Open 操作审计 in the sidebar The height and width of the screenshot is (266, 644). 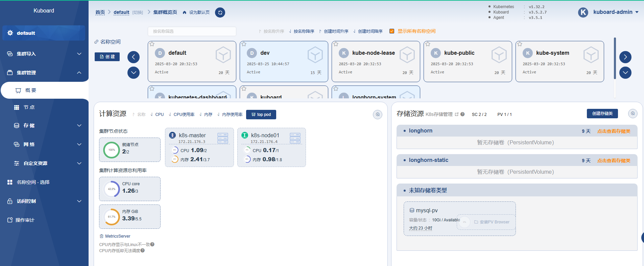[x=44, y=220]
